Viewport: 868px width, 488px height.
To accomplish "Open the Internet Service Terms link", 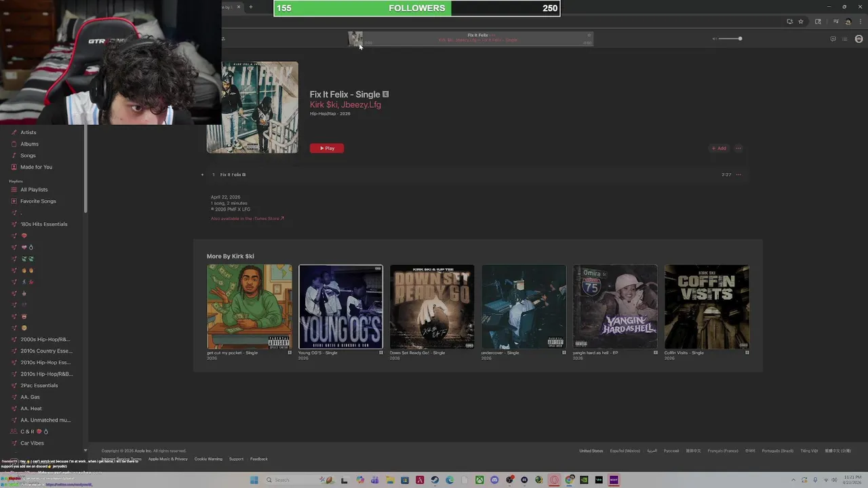I will click(x=122, y=459).
